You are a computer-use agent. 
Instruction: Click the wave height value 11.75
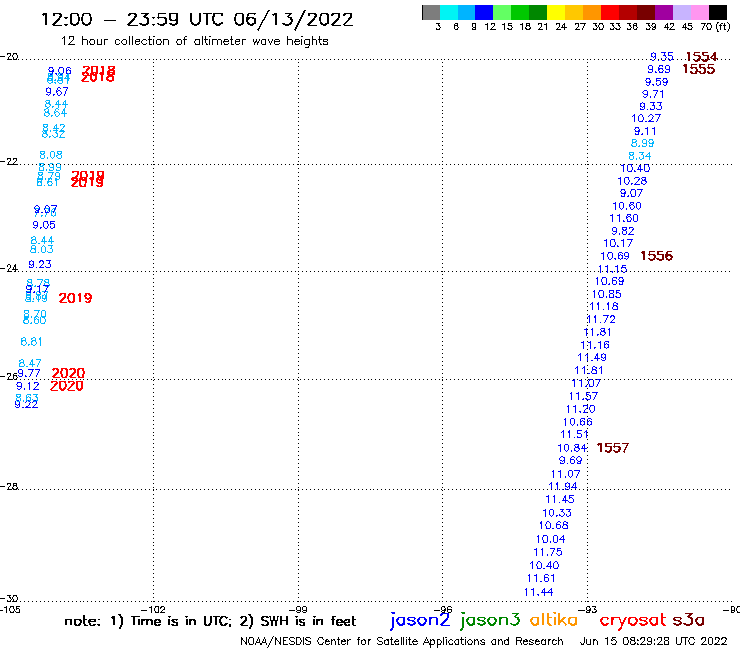point(548,552)
